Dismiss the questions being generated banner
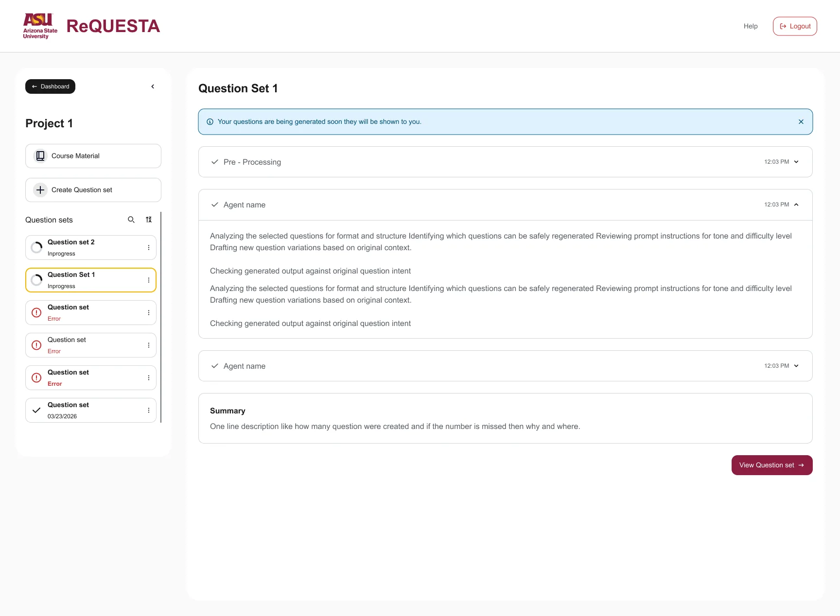Screen dimensions: 840x616 [801, 122]
